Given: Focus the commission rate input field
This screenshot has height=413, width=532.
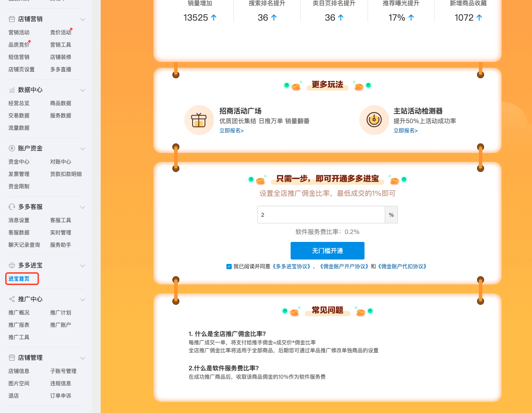Looking at the screenshot, I should click(x=321, y=215).
